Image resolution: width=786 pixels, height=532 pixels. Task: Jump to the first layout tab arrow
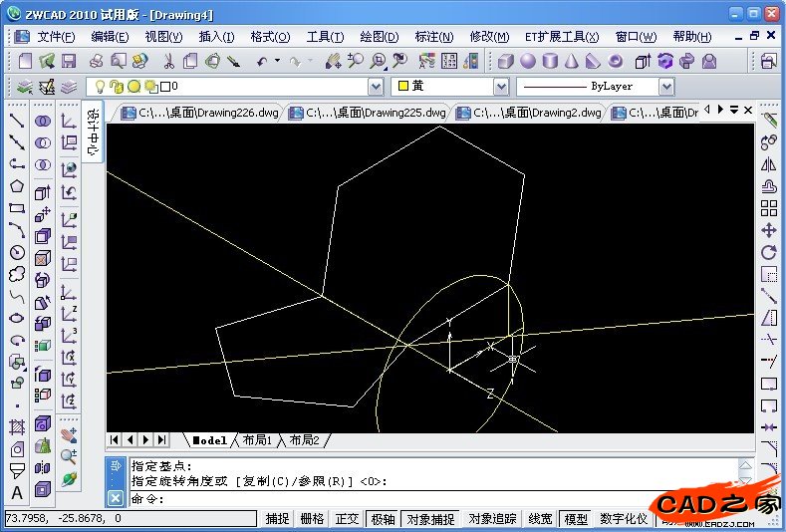click(115, 439)
